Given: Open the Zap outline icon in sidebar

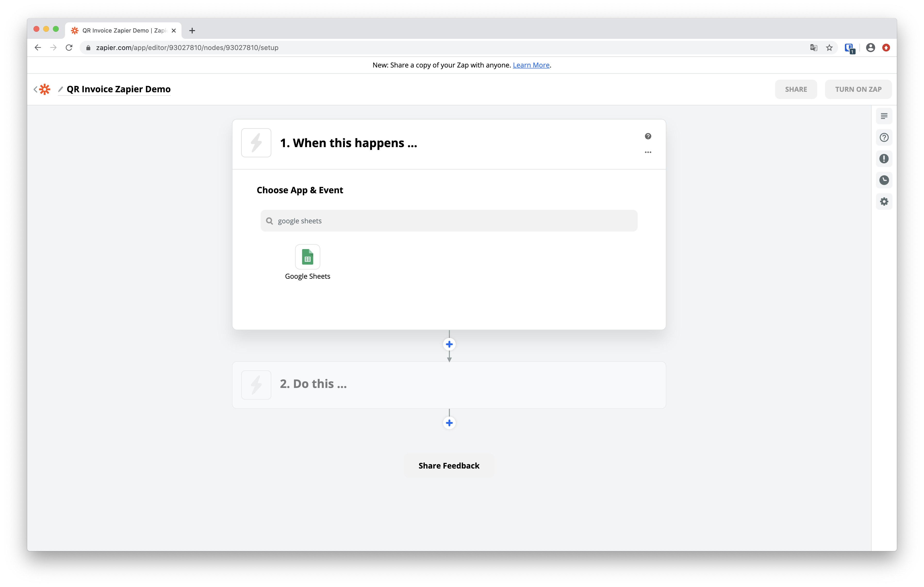Looking at the screenshot, I should pyautogui.click(x=884, y=116).
